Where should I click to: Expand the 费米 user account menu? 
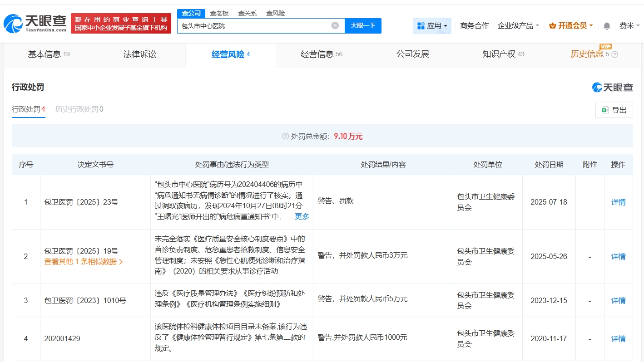pyautogui.click(x=629, y=26)
